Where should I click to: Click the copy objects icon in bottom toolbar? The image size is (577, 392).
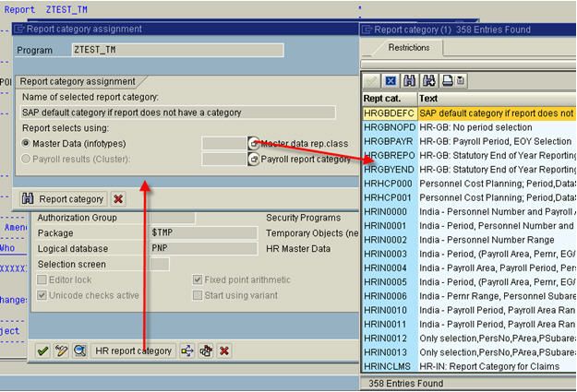(x=206, y=350)
